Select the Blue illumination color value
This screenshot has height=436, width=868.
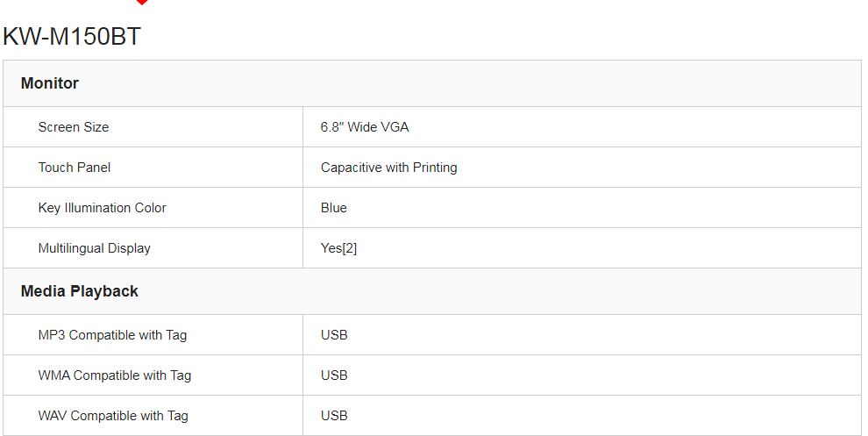(x=334, y=208)
